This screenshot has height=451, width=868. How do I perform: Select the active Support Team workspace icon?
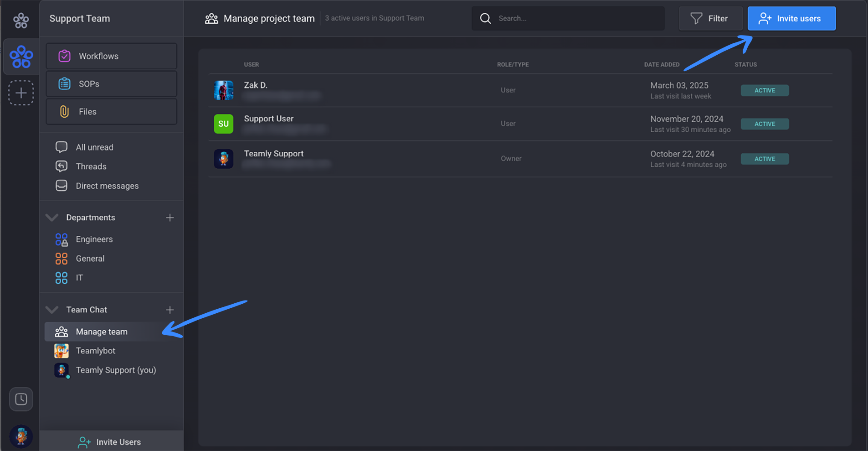point(21,57)
